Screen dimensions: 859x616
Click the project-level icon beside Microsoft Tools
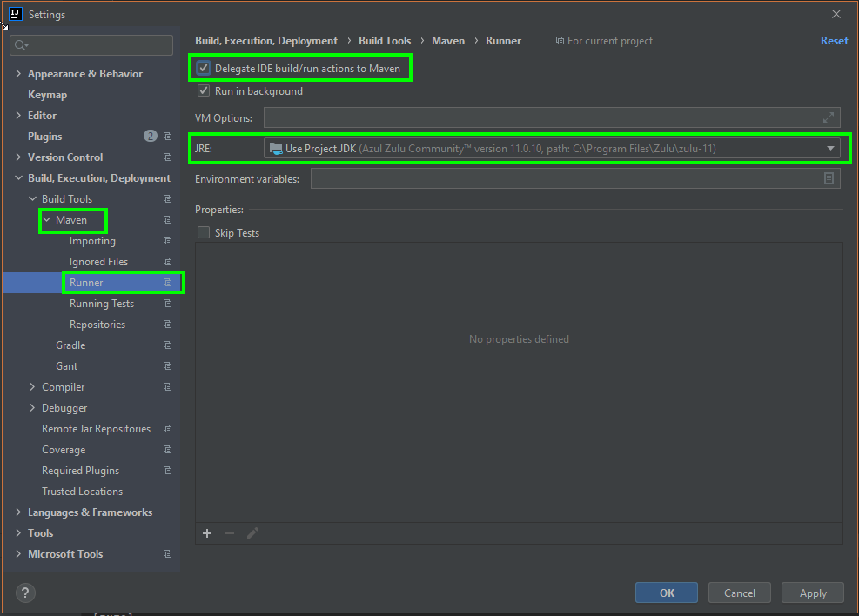tap(168, 554)
